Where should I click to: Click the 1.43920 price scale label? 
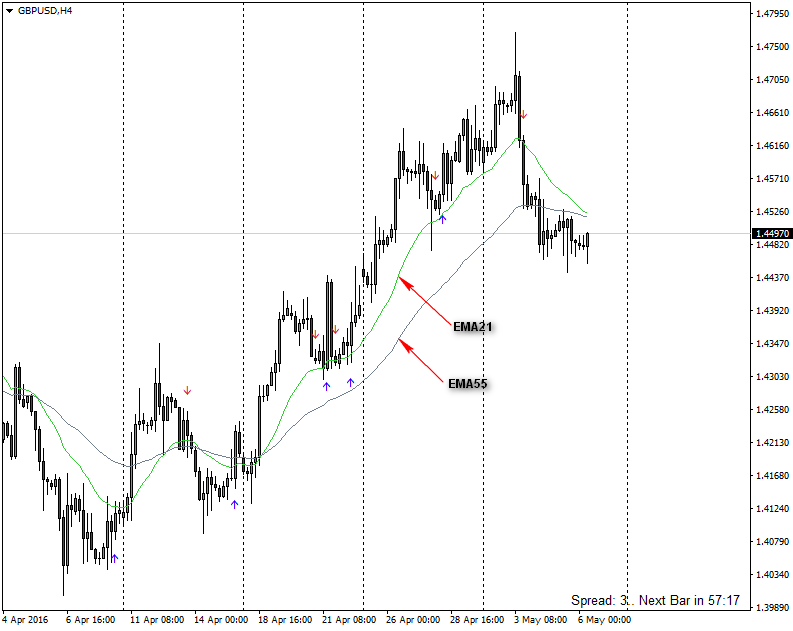point(772,310)
